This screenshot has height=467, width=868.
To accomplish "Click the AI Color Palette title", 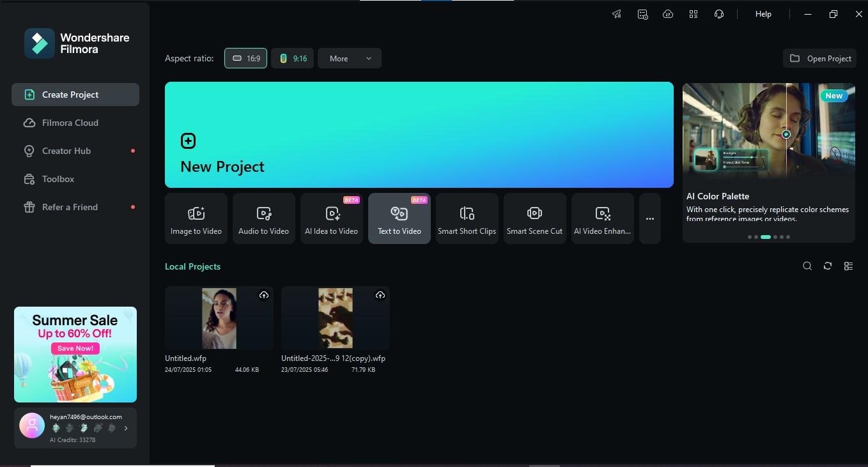I will pyautogui.click(x=718, y=196).
